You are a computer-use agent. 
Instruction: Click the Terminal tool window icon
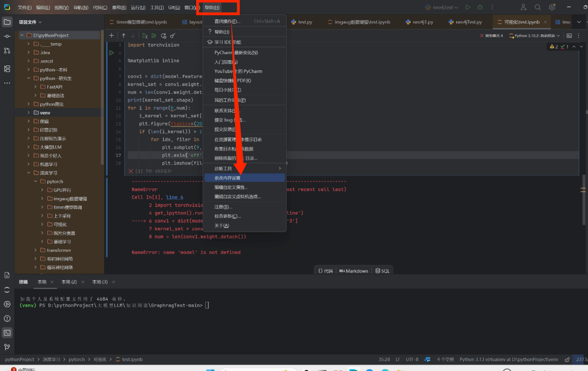7,333
